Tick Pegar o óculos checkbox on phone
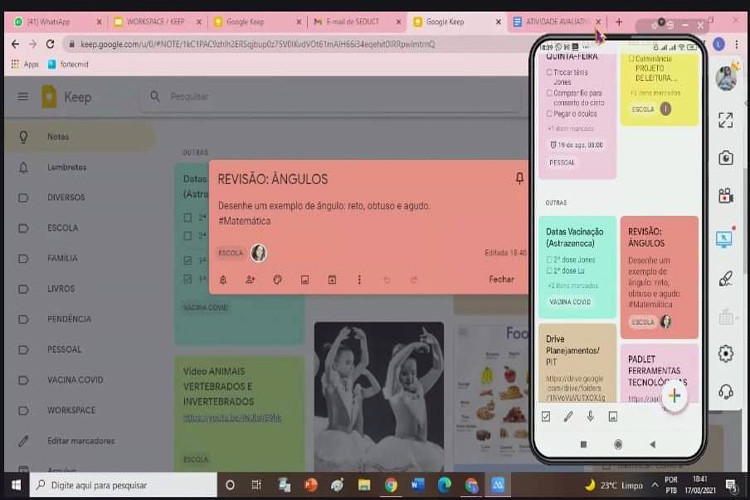Screen dimensions: 750x500 pyautogui.click(x=549, y=114)
